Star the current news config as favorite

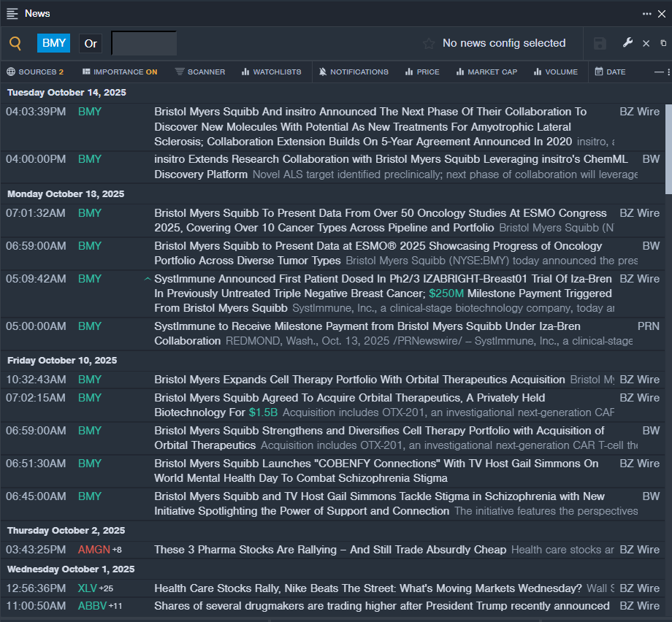429,44
